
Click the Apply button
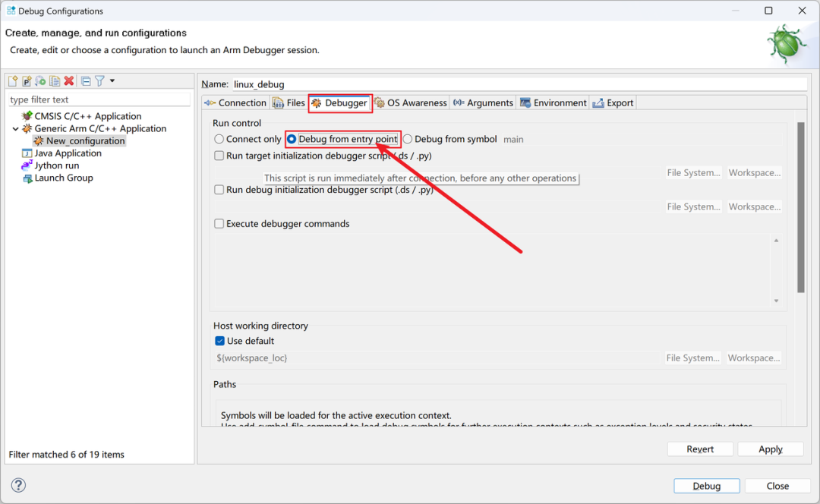(x=770, y=449)
